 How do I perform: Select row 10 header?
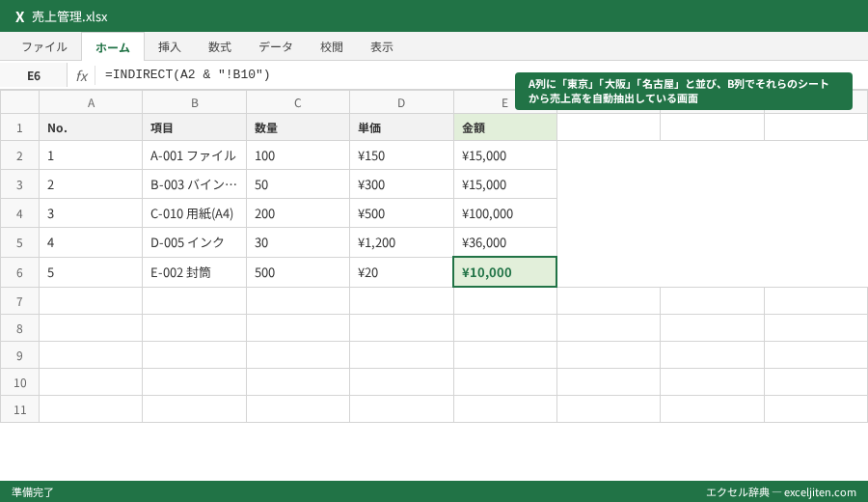click(x=19, y=382)
